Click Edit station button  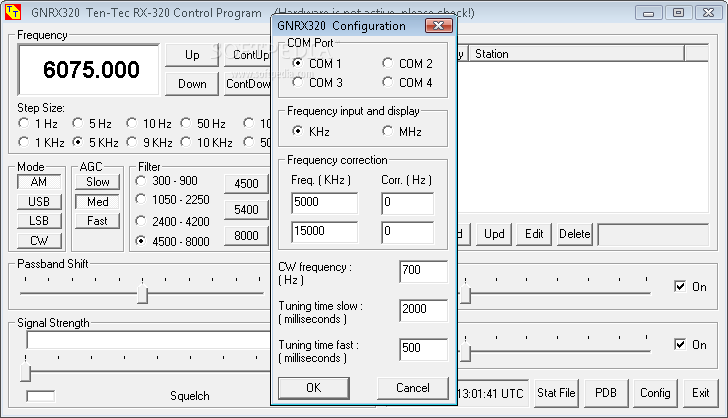[x=534, y=234]
